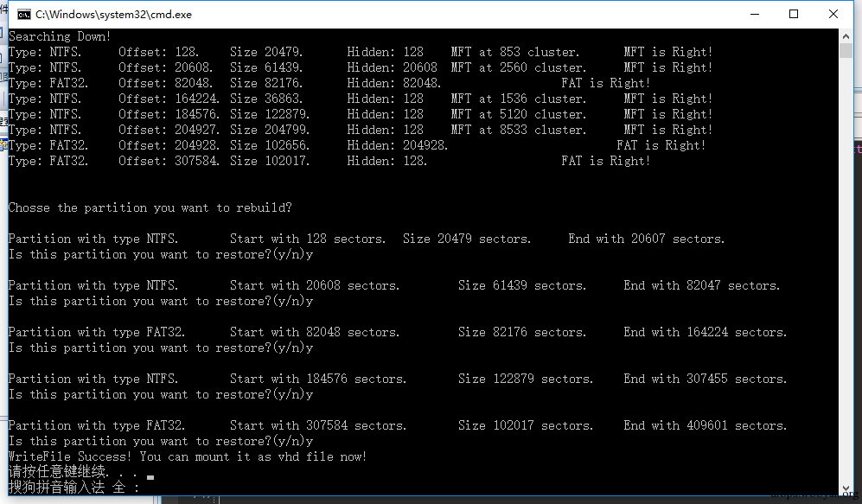Click "WriteFile Success!" message line
Image resolution: width=862 pixels, height=504 pixels.
coord(188,456)
